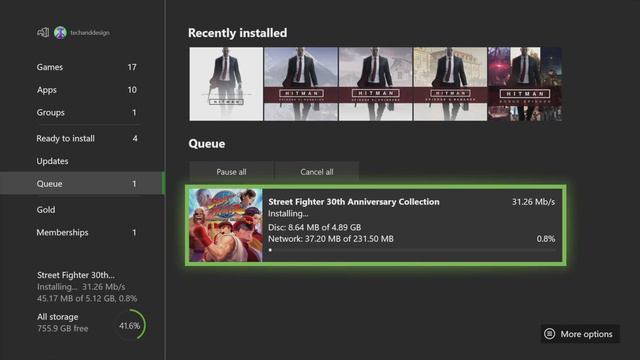
Task: Click the "techanddesign" username
Action: click(90, 33)
